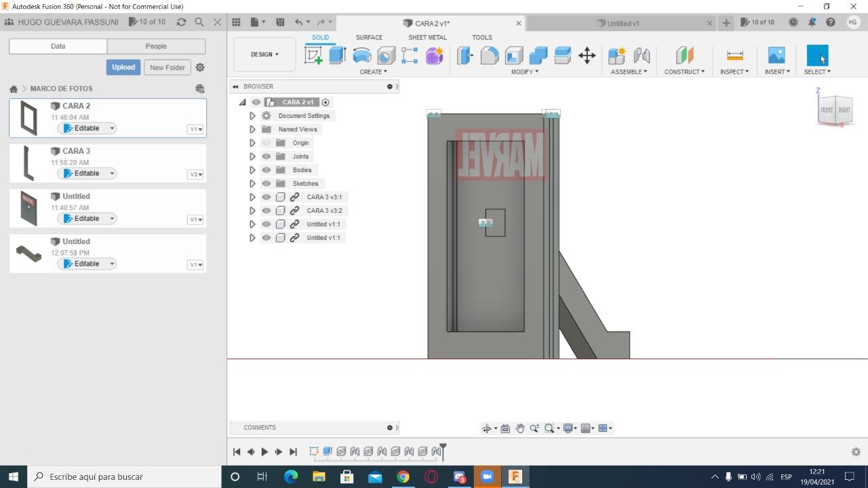Viewport: 868px width, 488px height.
Task: Open the Viewports layout icon
Action: [x=603, y=428]
